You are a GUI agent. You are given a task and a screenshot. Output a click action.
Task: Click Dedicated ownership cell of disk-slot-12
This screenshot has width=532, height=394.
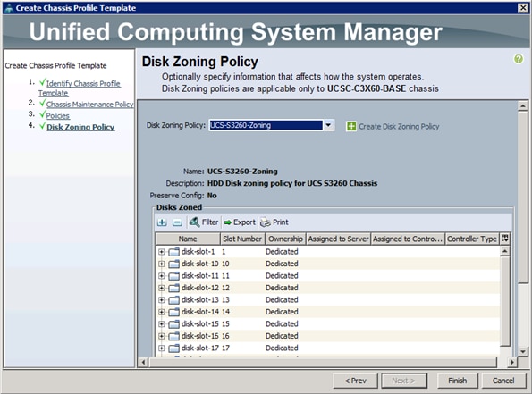point(282,288)
